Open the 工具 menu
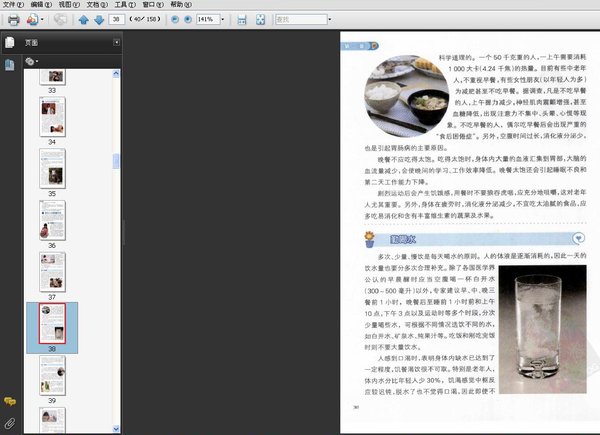The width and height of the screenshot is (600, 435). [121, 5]
